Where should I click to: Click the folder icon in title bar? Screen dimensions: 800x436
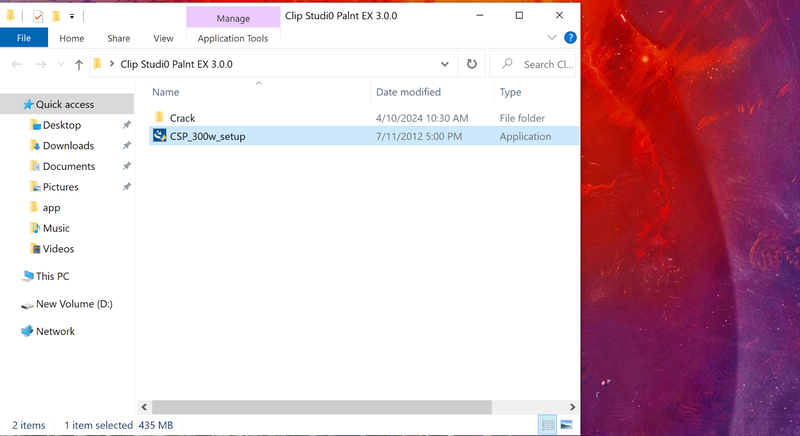pos(10,16)
